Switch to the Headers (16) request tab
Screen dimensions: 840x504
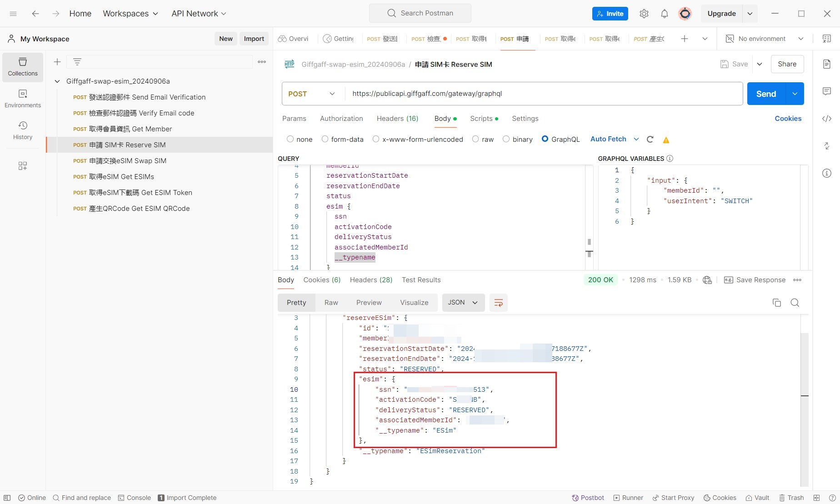click(397, 119)
